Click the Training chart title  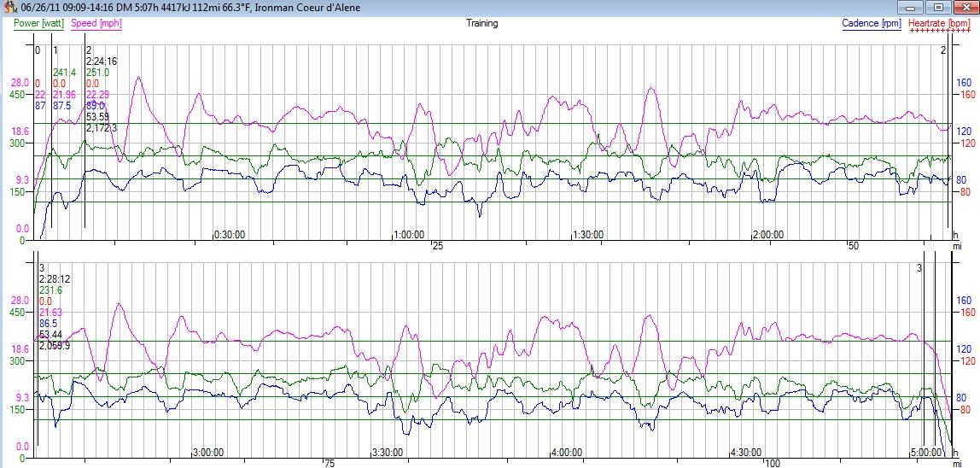click(x=481, y=23)
